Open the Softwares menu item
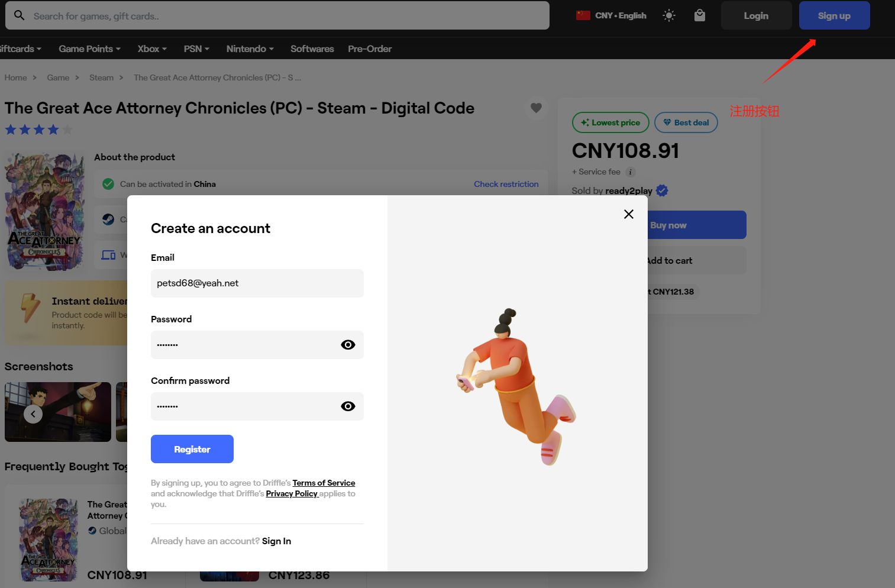 [x=312, y=49]
